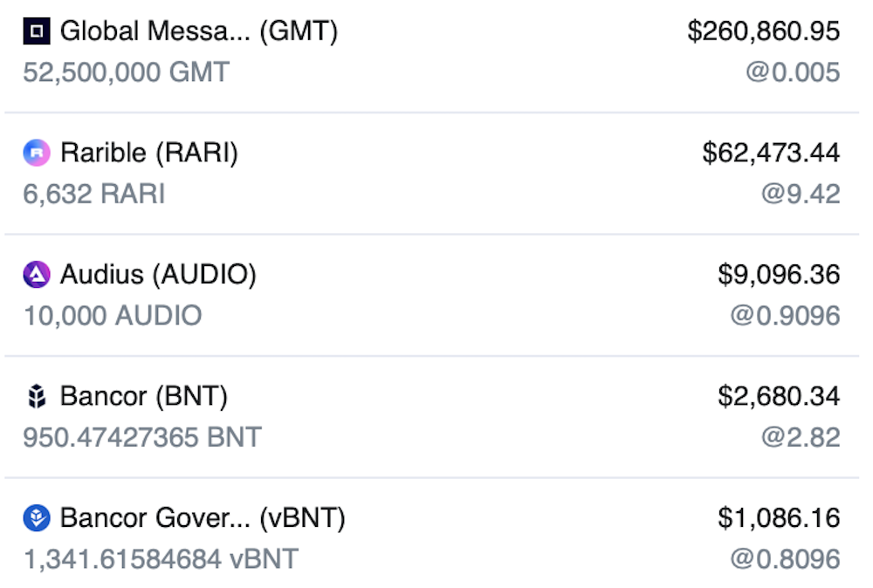873x588 pixels.
Task: Click the Audius AUDIO token icon
Action: click(x=37, y=274)
